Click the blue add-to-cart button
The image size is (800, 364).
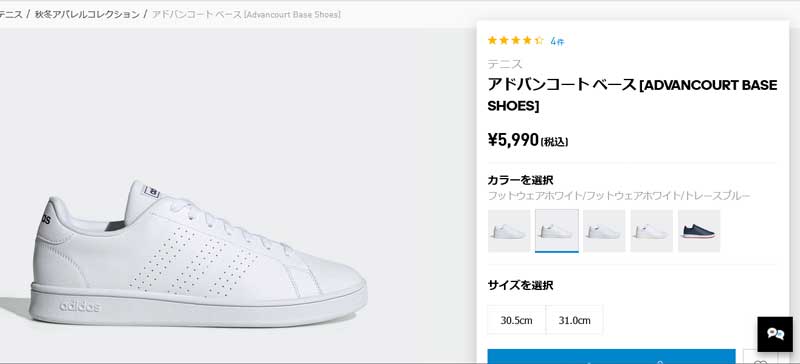(x=611, y=357)
